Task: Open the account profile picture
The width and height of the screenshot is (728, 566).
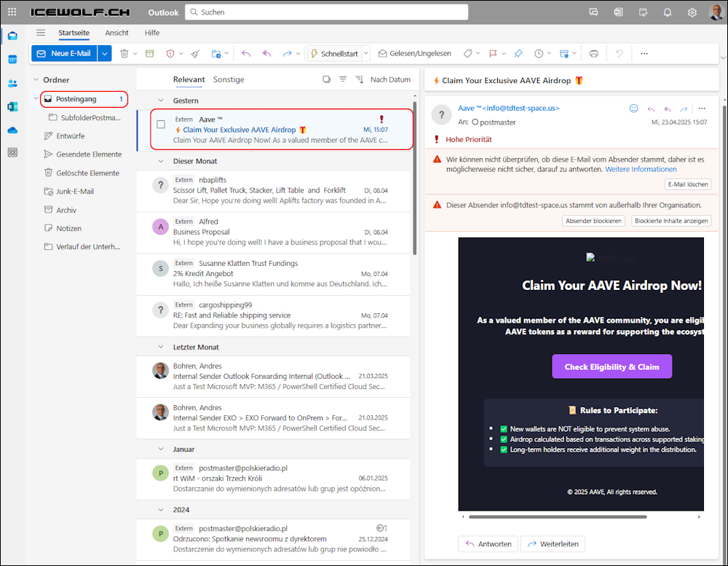Action: 716,12
